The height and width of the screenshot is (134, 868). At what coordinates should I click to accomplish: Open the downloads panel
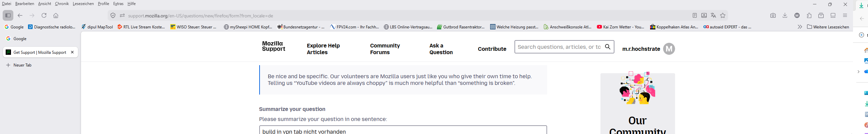[x=785, y=15]
